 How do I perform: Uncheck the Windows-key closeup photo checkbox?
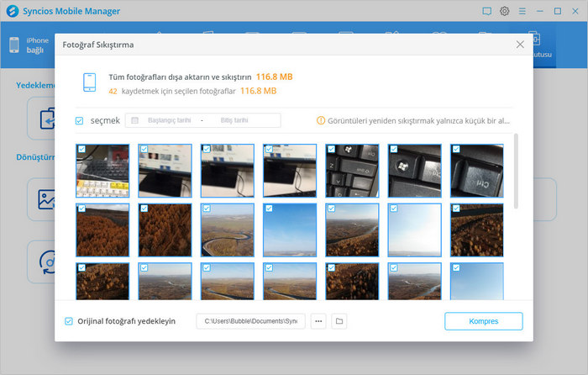coord(394,149)
